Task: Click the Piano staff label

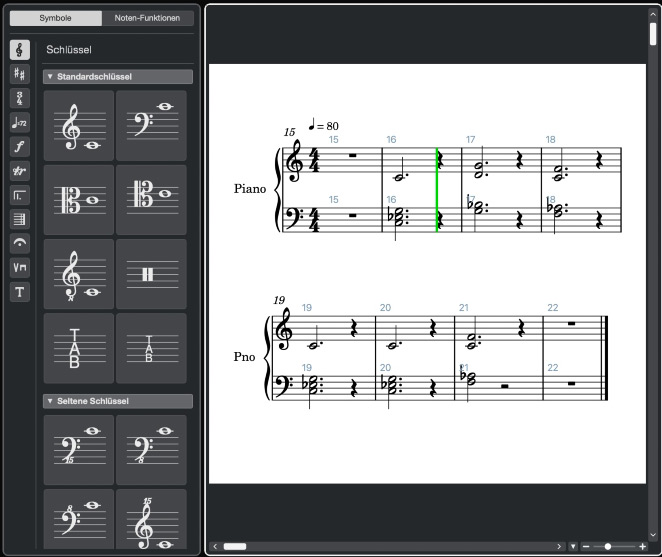Action: coord(250,189)
